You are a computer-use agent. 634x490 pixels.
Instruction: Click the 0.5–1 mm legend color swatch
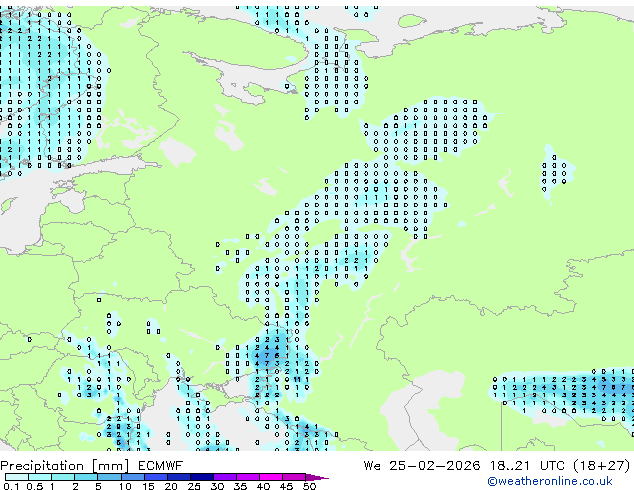40,477
